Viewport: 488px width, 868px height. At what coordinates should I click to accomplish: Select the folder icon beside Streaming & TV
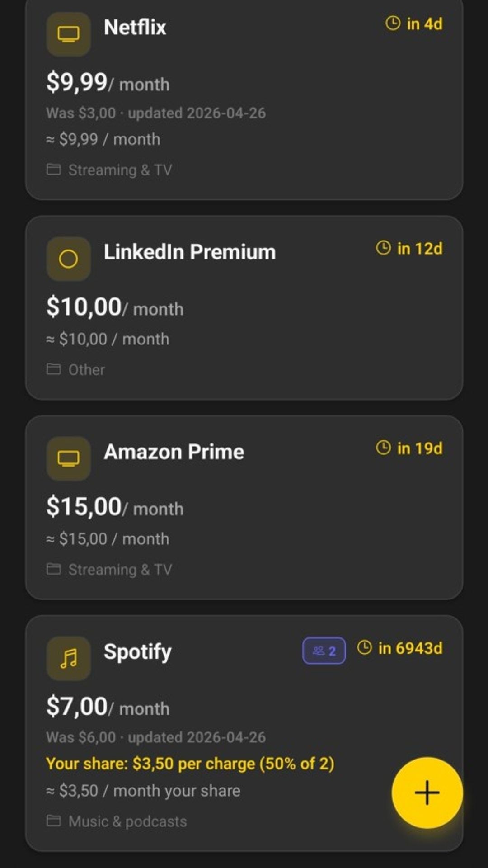point(54,170)
